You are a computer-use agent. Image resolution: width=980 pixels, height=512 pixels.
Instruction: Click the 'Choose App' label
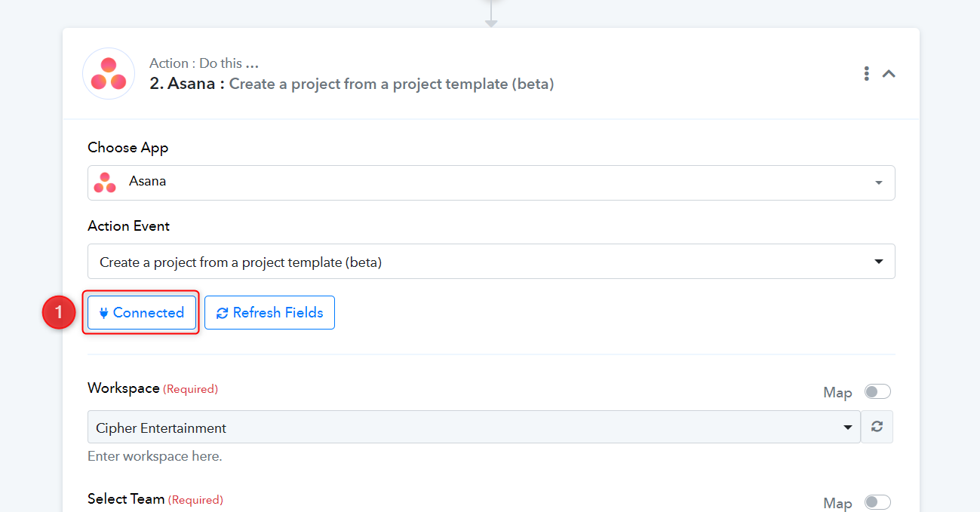click(x=128, y=147)
